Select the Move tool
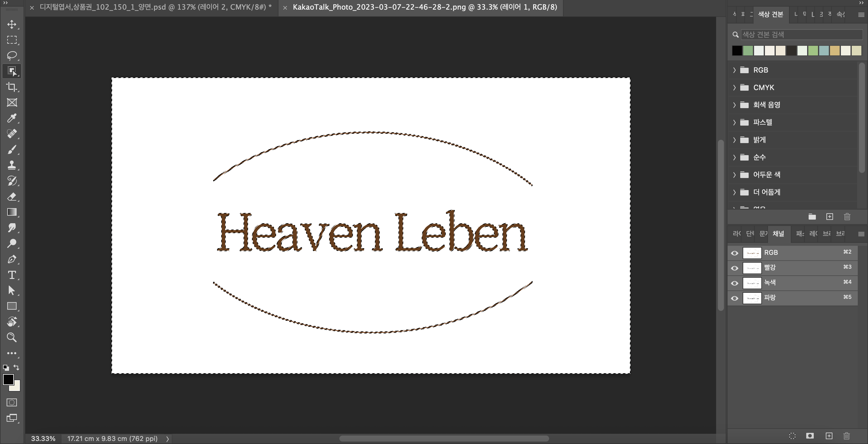868x444 pixels. [12, 24]
